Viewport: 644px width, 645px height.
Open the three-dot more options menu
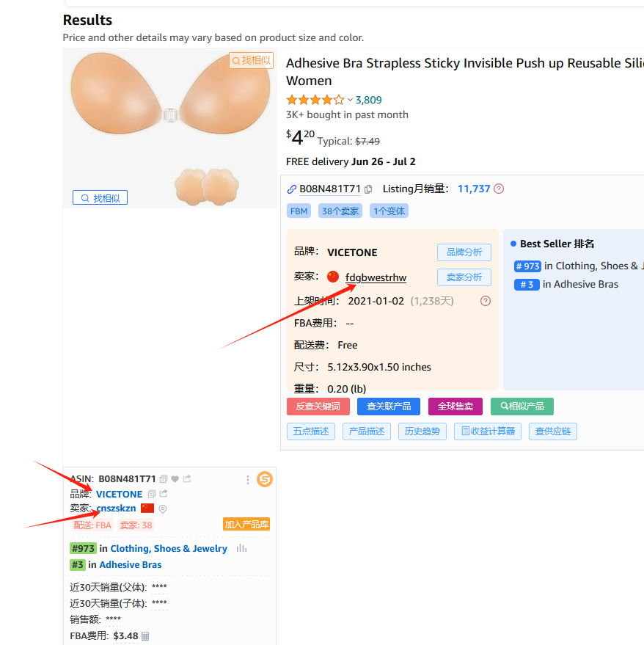248,480
